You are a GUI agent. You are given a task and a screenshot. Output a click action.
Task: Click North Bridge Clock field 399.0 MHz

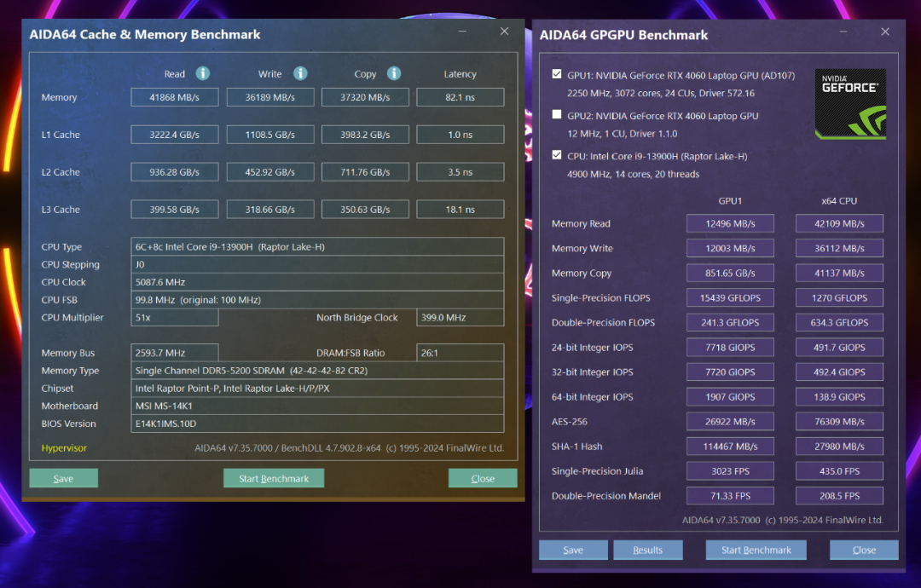tap(460, 318)
